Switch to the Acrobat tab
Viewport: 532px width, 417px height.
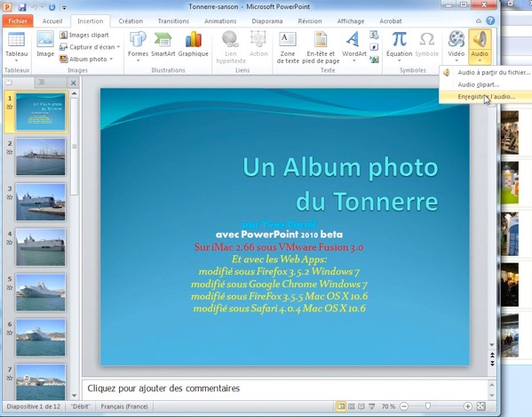(391, 20)
